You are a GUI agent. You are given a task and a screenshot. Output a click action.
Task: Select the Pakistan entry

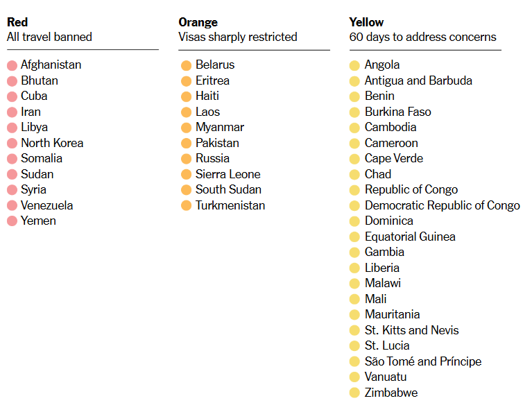[218, 143]
